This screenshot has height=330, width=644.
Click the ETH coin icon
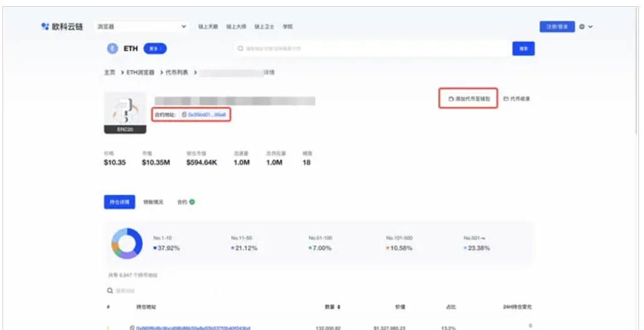(x=113, y=48)
